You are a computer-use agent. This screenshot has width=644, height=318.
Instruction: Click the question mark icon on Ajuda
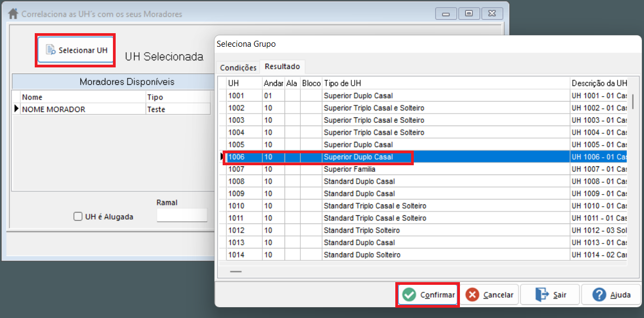tap(600, 295)
